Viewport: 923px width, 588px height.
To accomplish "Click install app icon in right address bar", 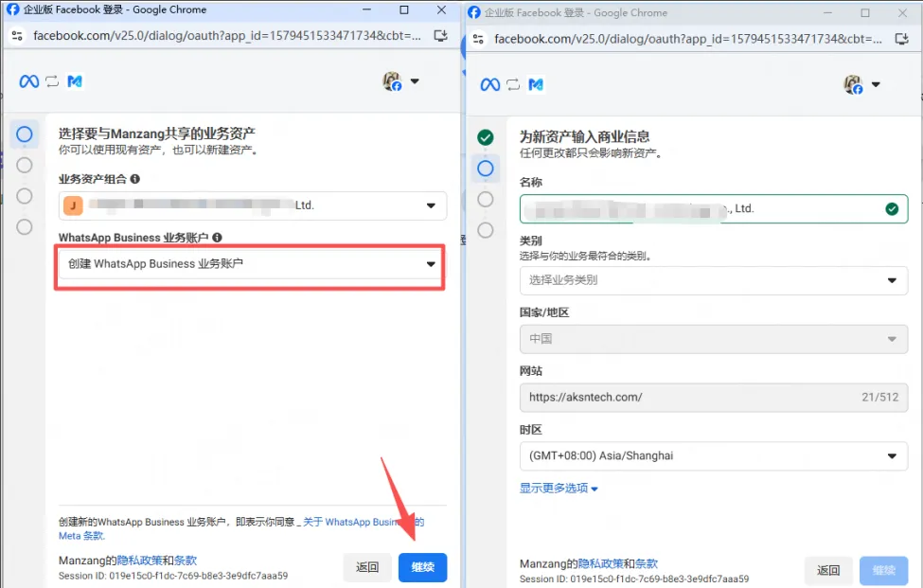I will [x=901, y=39].
